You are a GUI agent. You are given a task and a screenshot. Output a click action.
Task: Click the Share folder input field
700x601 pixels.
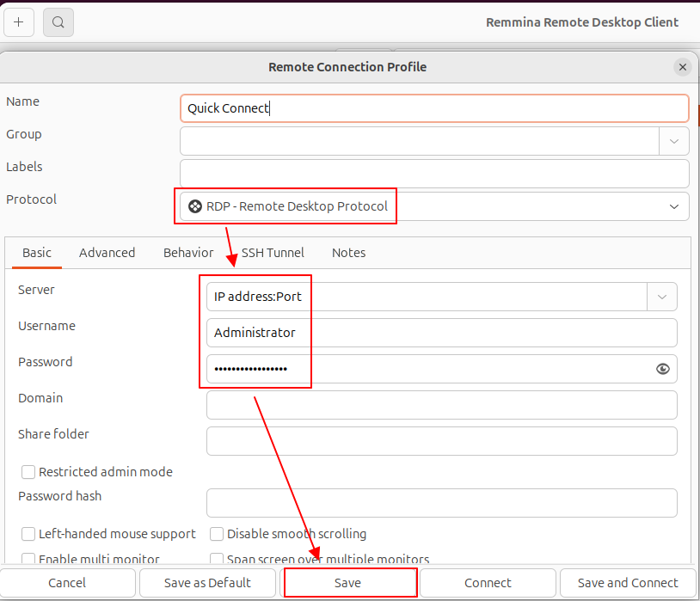click(441, 441)
